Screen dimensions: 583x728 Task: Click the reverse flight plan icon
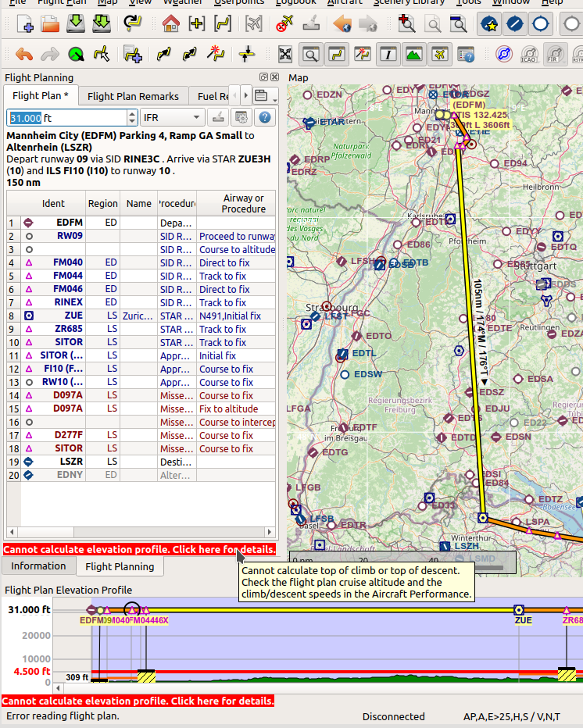(190, 55)
